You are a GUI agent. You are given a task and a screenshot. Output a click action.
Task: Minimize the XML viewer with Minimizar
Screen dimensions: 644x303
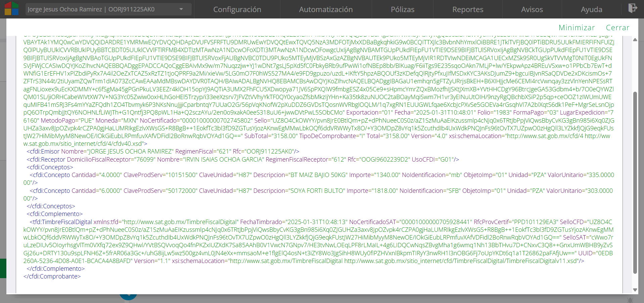(577, 28)
